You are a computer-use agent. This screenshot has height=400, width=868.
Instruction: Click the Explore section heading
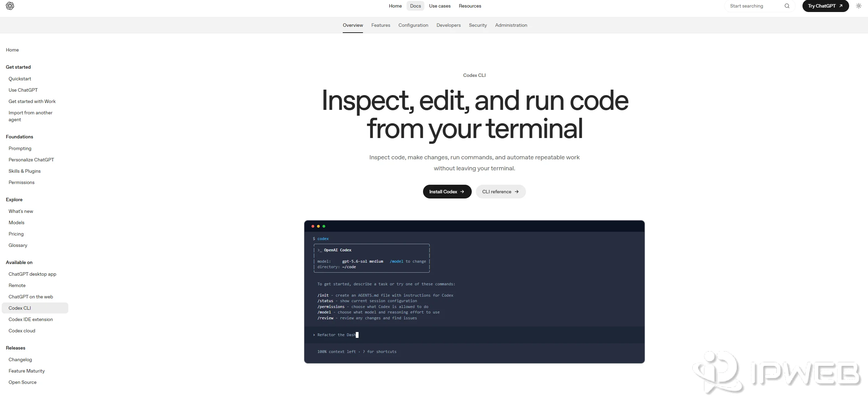coord(14,199)
